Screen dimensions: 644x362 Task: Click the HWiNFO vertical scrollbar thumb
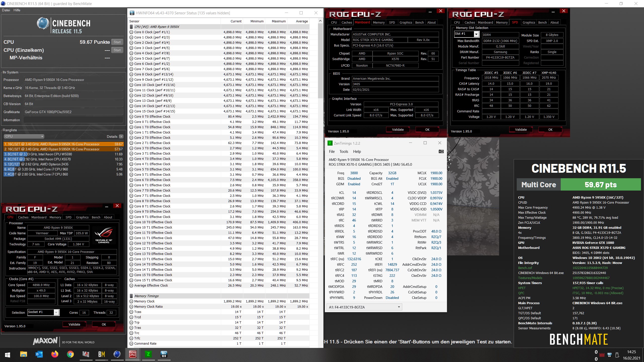320,61
